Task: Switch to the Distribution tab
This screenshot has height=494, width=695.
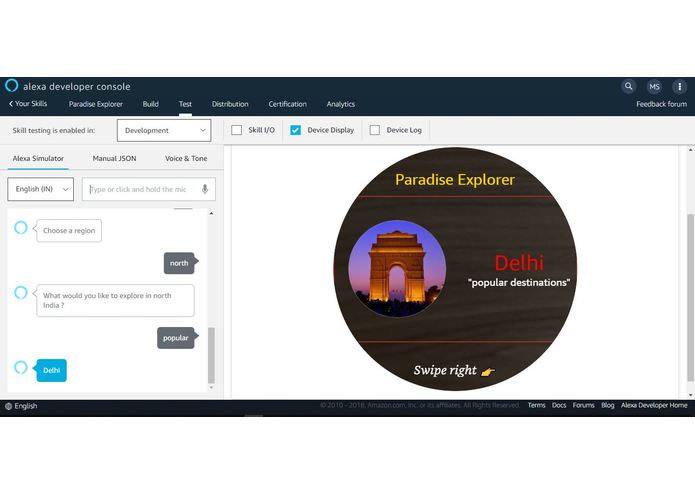Action: [230, 104]
